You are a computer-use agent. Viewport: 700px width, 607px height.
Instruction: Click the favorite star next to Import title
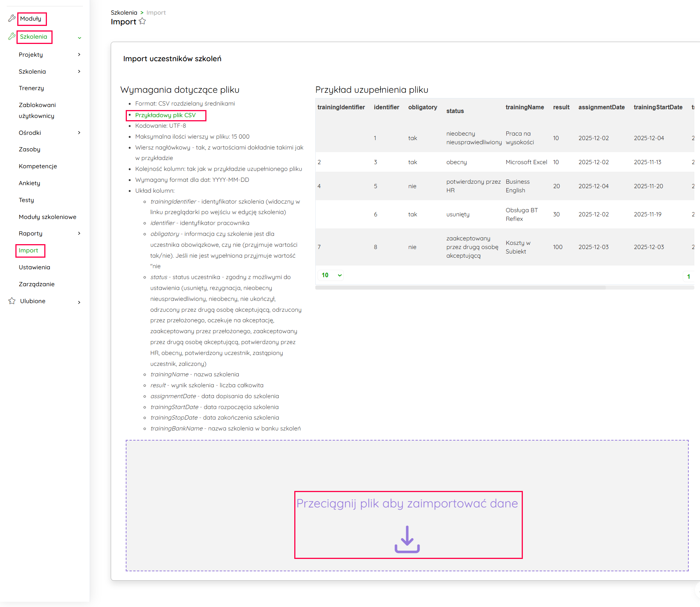[142, 21]
